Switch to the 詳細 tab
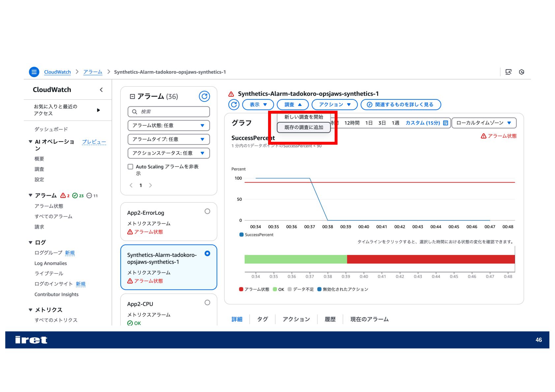This screenshot has height=392, width=555. pyautogui.click(x=237, y=319)
